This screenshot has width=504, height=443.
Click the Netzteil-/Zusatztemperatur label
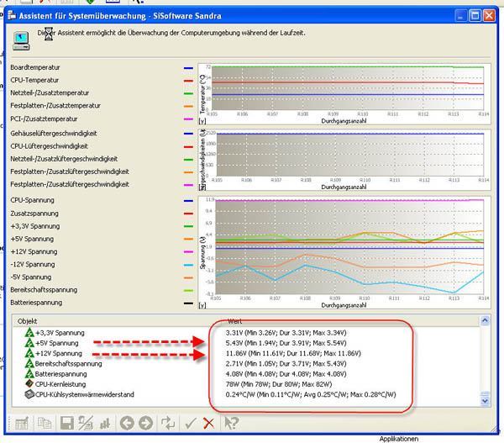point(50,93)
